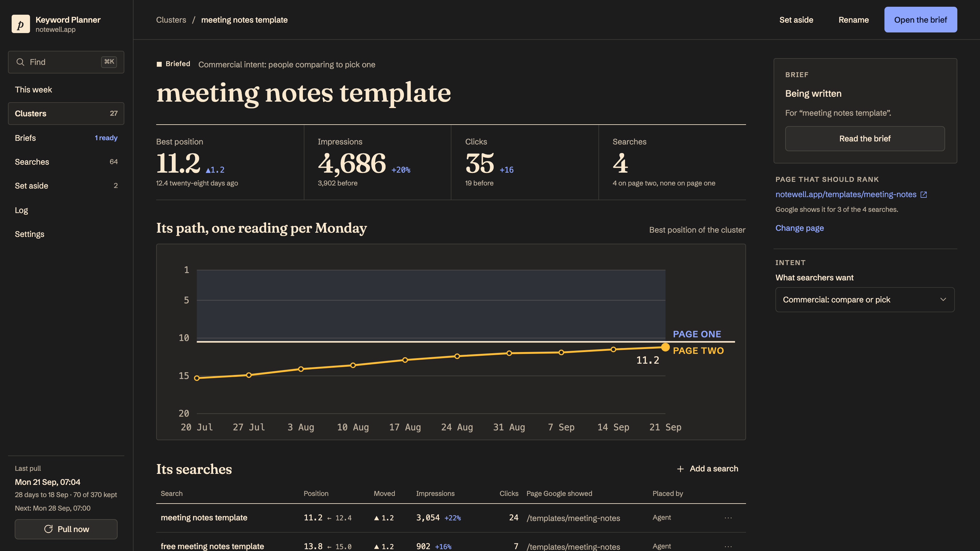Viewport: 980px width, 551px height.
Task: Click the Clicks 35 value
Action: pos(480,163)
